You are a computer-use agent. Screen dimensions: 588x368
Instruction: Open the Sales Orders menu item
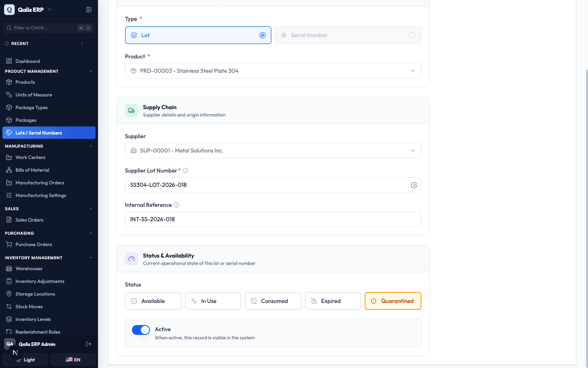[49, 220]
